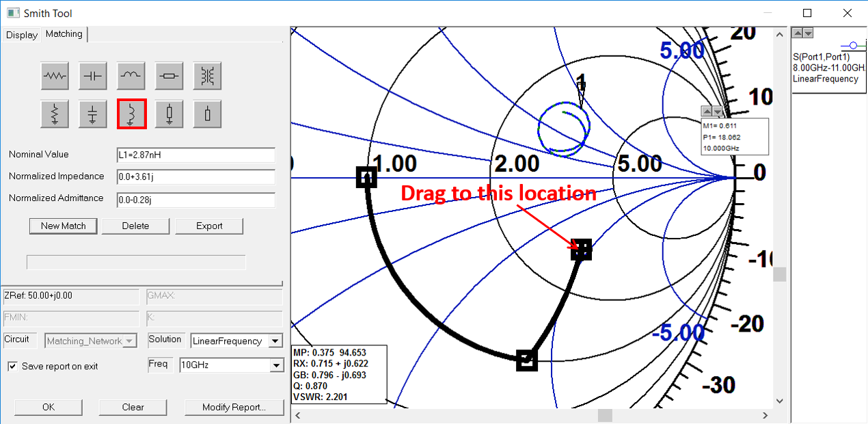Screen dimensions: 868x424
Task: Select the shorted shunt stub element
Action: 169,114
